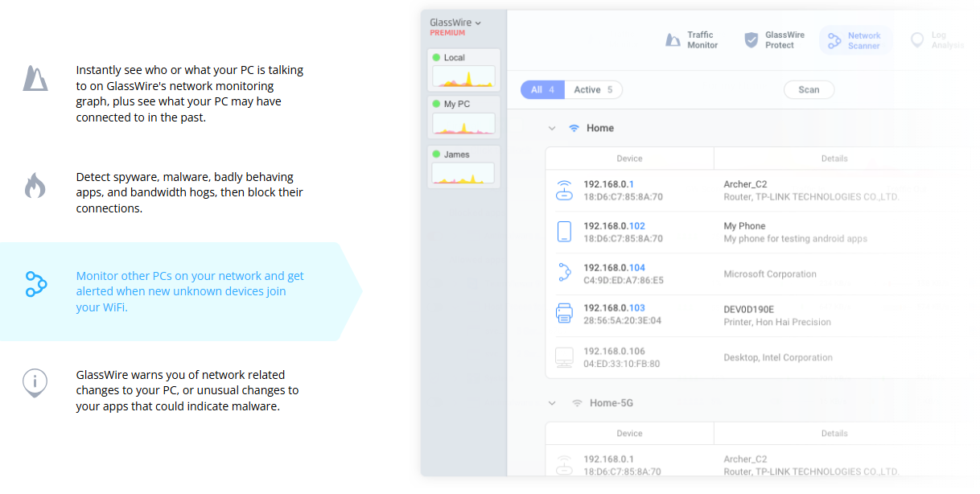
Task: Click the Details column header in Home-5G table
Action: click(x=834, y=434)
